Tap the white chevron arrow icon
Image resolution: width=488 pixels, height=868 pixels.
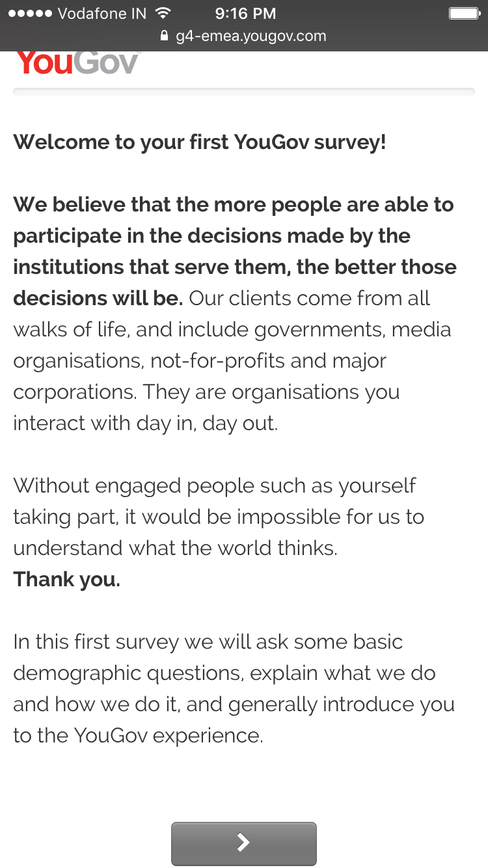tap(243, 842)
